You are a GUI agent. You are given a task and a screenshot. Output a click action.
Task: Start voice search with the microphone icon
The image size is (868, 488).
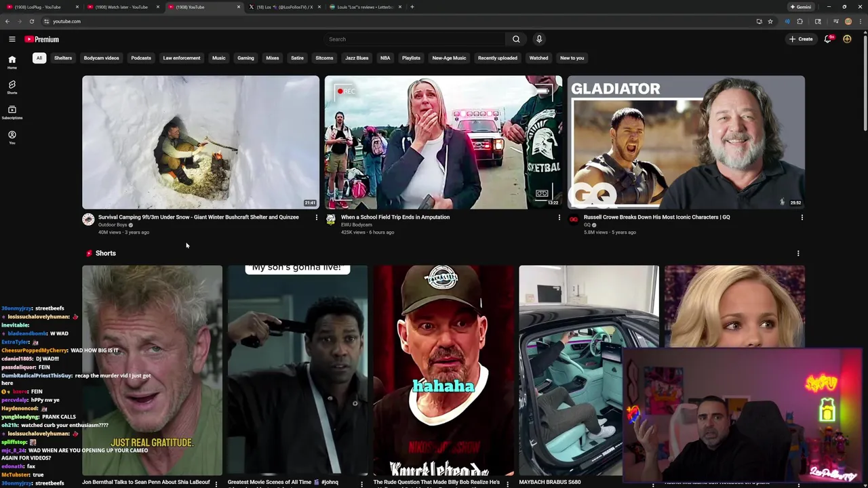[539, 39]
